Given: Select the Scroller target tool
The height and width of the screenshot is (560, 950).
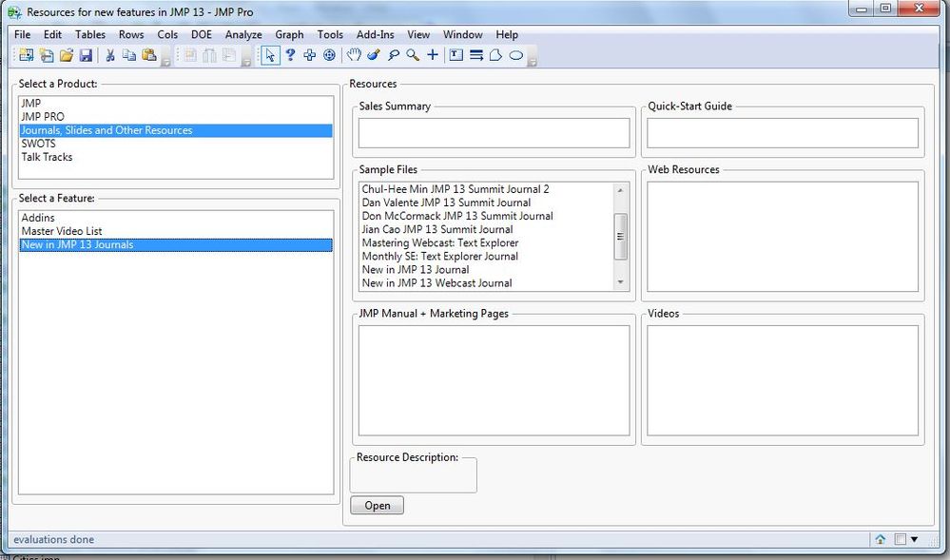Looking at the screenshot, I should [329, 55].
